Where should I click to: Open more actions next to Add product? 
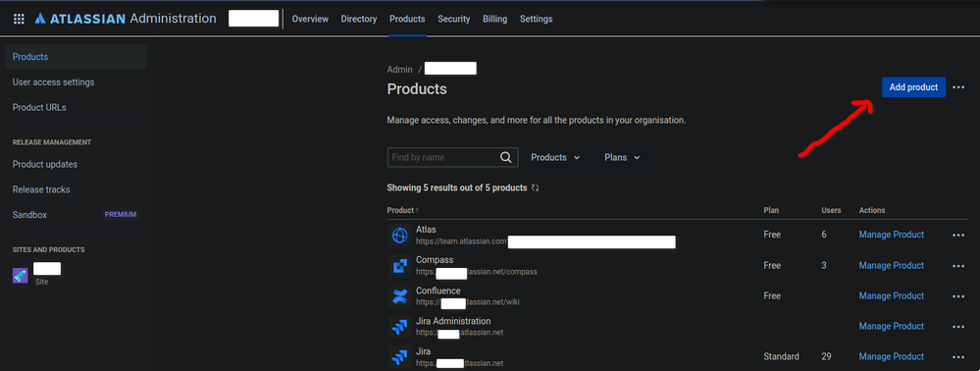[x=958, y=87]
